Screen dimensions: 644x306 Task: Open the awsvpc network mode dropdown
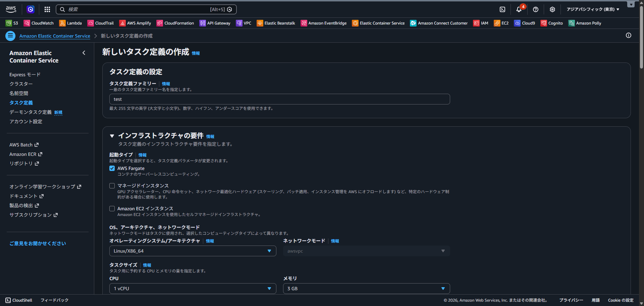pos(367,251)
